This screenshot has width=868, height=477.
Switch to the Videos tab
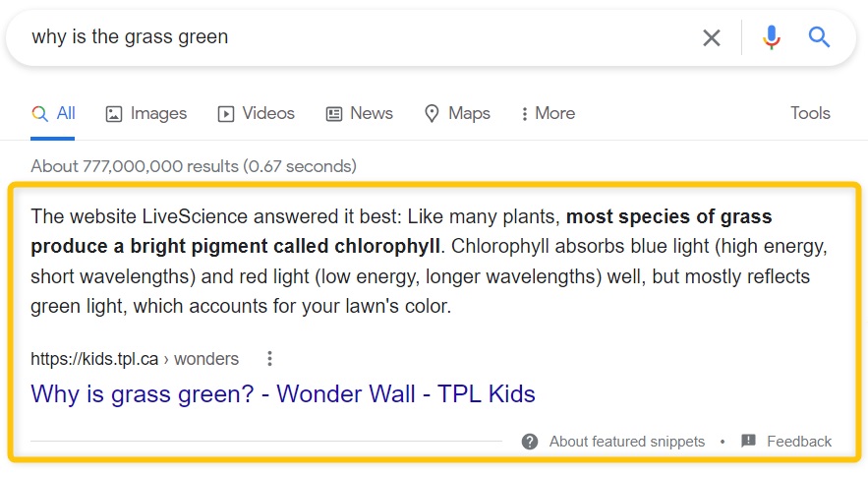click(268, 114)
